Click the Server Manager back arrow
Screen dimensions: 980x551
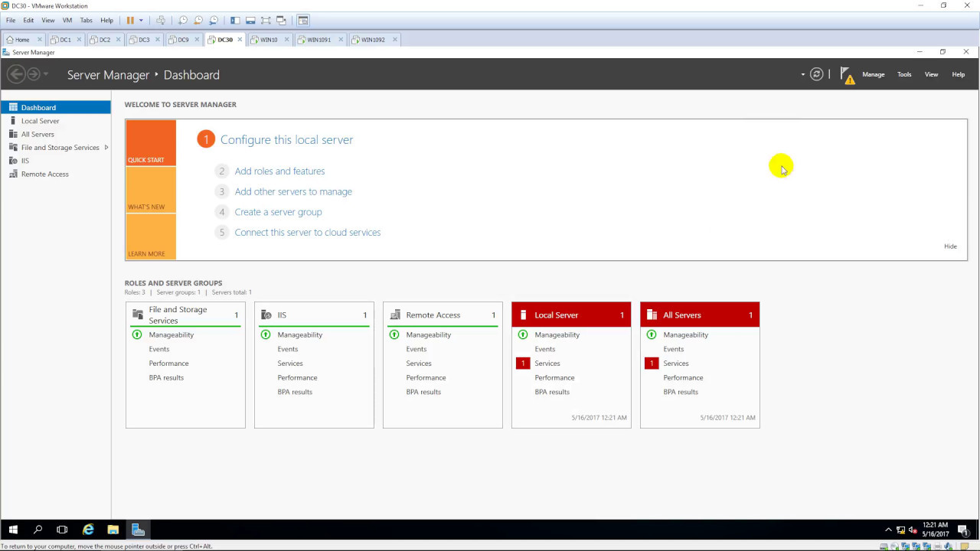click(16, 74)
